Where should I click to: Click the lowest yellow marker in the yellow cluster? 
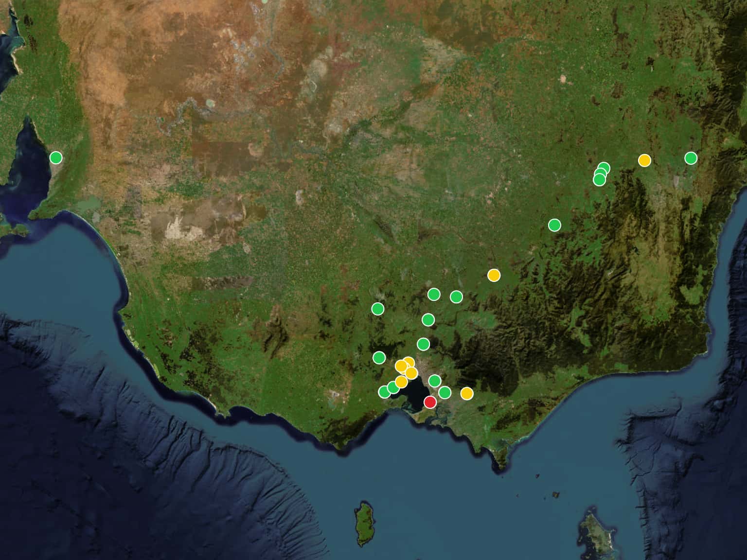pyautogui.click(x=401, y=382)
